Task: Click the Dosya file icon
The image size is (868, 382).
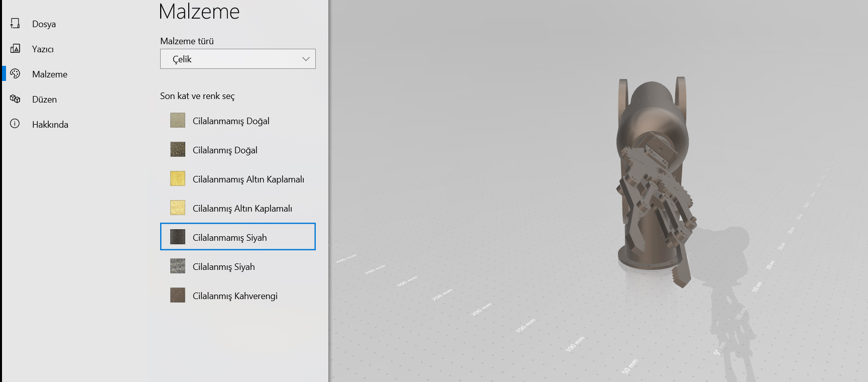Action: click(x=15, y=23)
